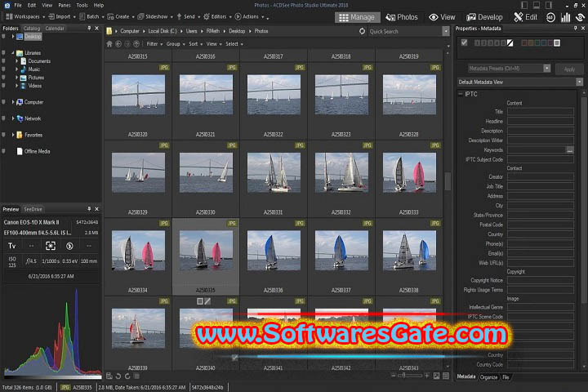Click rotate left icon below file list
The width and height of the screenshot is (588, 392).
(x=118, y=376)
